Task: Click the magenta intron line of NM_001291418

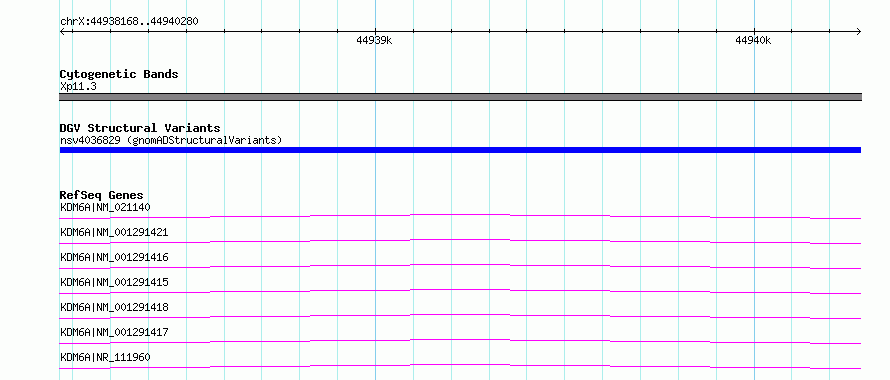Action: tap(460, 315)
